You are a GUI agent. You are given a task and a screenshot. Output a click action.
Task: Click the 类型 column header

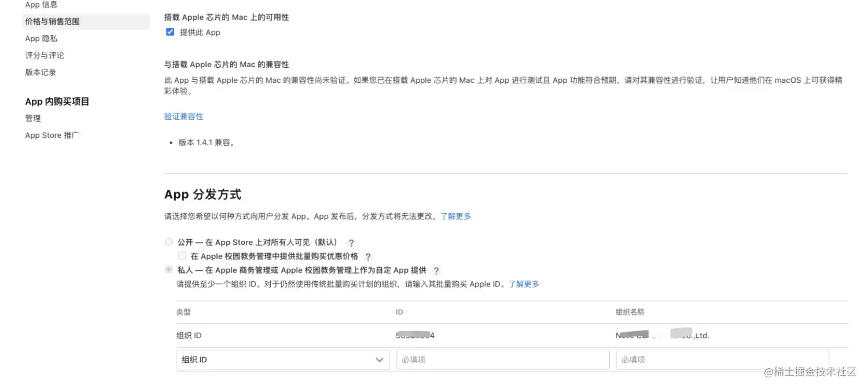pos(183,312)
